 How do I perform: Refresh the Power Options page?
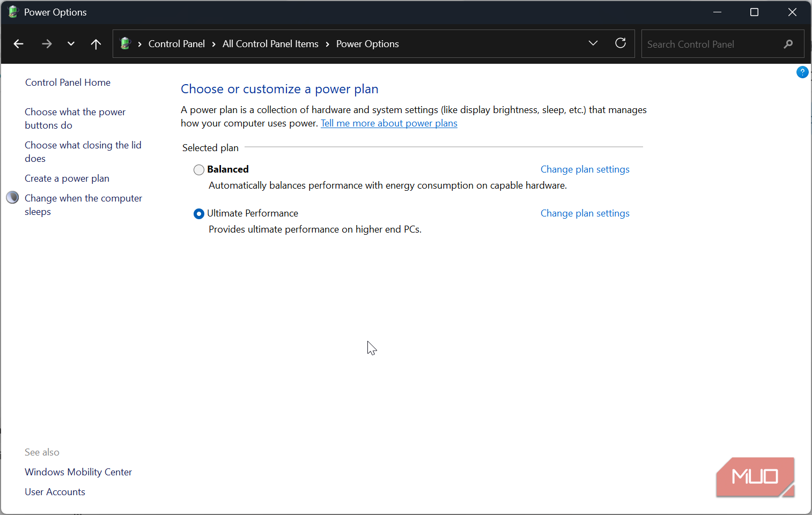[x=621, y=43]
